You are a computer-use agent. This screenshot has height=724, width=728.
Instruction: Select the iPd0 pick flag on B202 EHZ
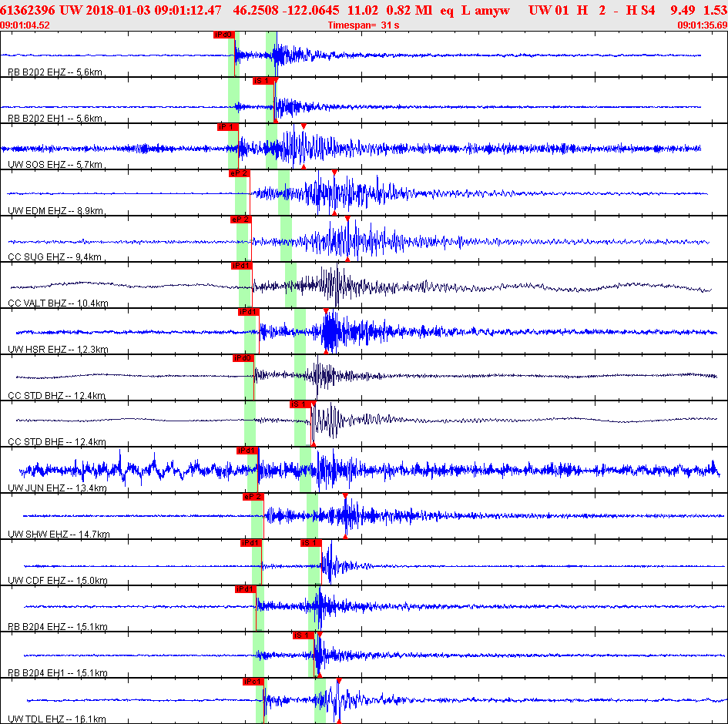(223, 35)
